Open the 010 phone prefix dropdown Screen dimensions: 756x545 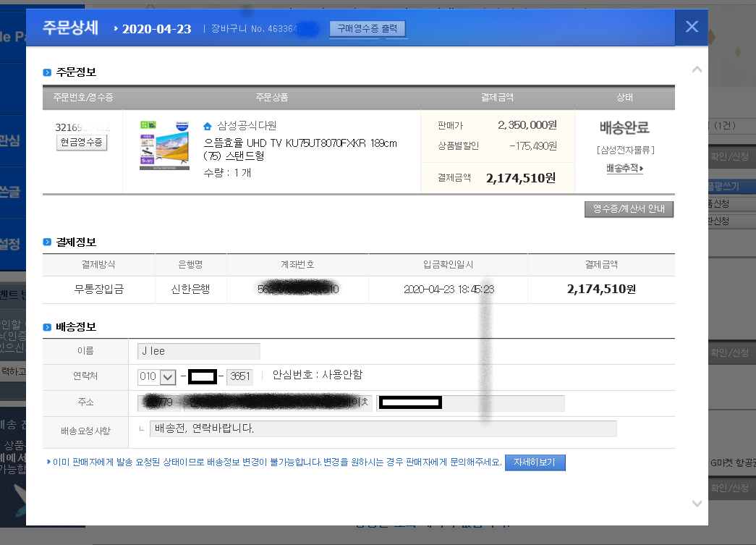click(x=156, y=376)
